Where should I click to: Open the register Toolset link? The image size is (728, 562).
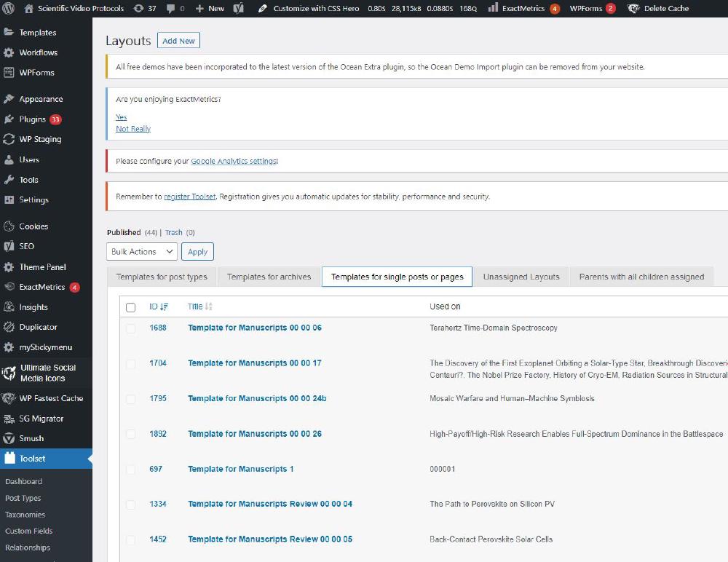190,197
